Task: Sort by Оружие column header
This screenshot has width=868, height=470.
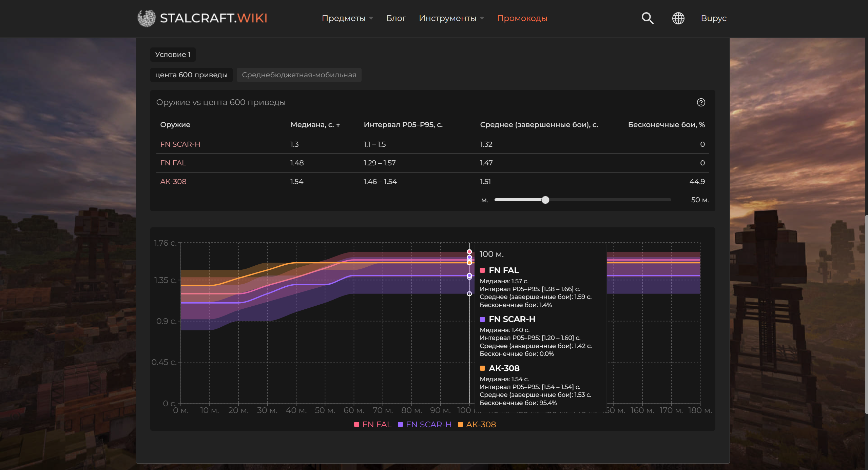Action: [x=175, y=125]
